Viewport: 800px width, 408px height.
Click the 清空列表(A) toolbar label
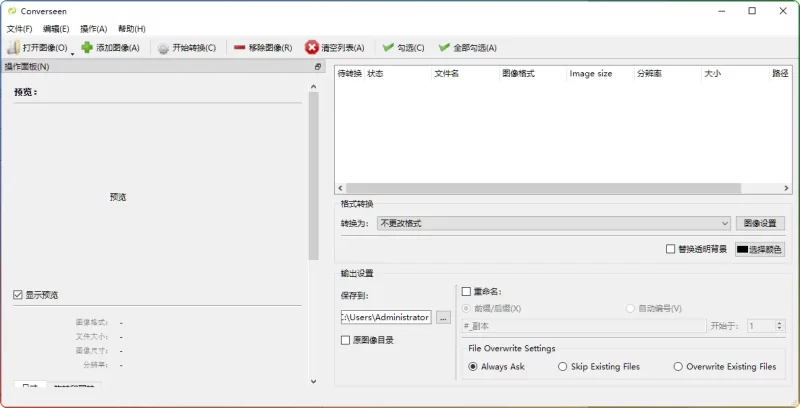343,47
